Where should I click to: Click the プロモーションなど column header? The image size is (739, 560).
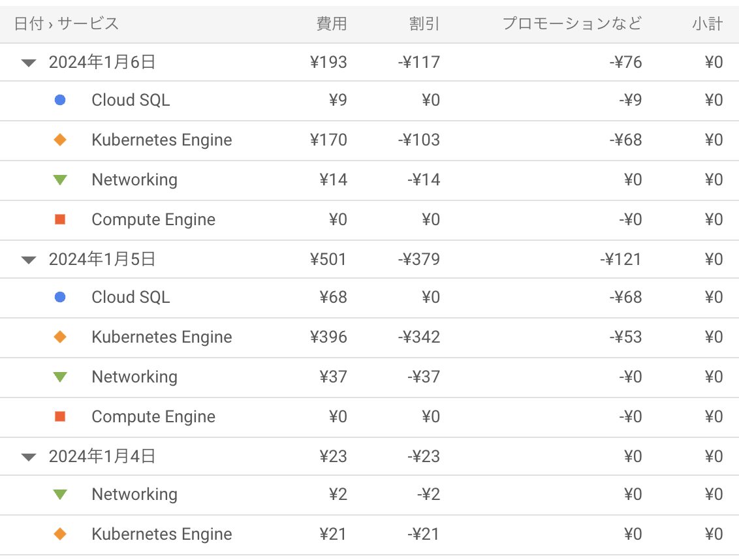(x=572, y=24)
